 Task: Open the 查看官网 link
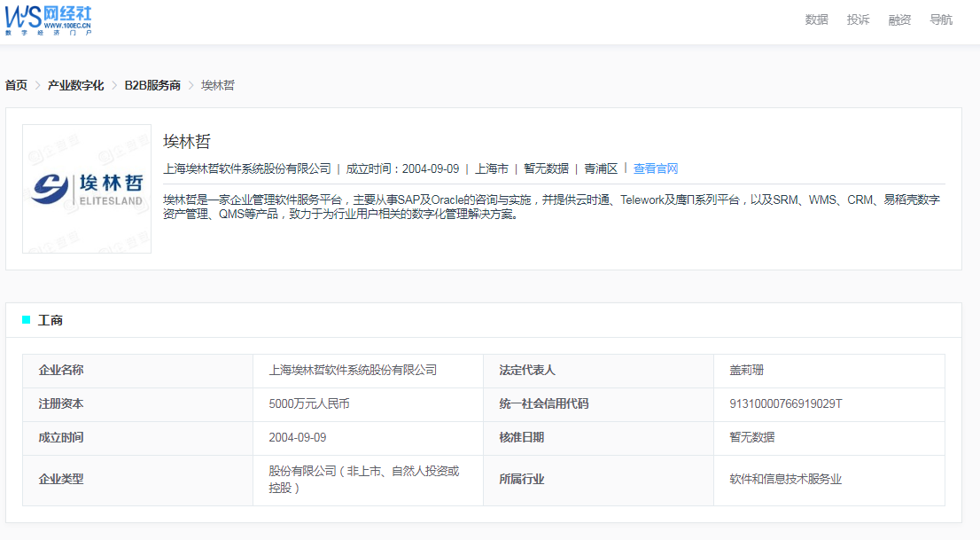click(x=656, y=168)
